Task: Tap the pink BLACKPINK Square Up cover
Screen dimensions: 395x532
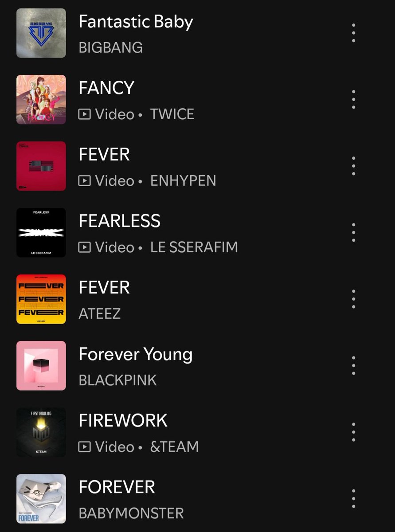Action: 41,366
